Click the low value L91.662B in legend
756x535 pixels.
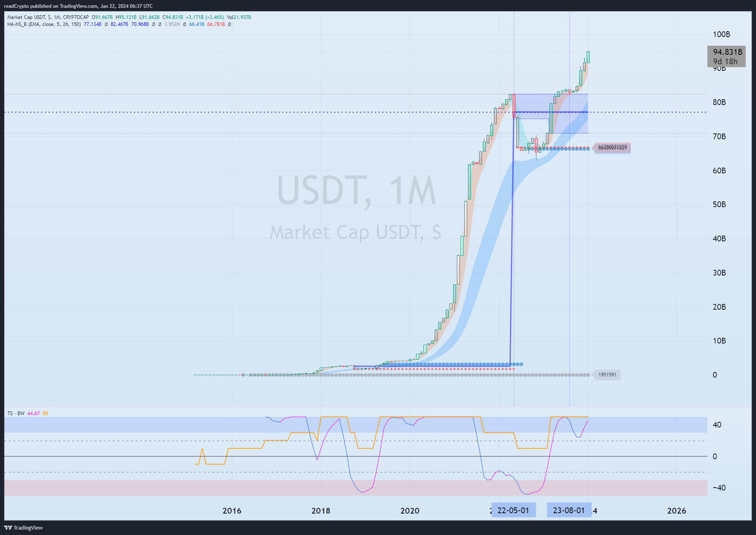(x=150, y=17)
